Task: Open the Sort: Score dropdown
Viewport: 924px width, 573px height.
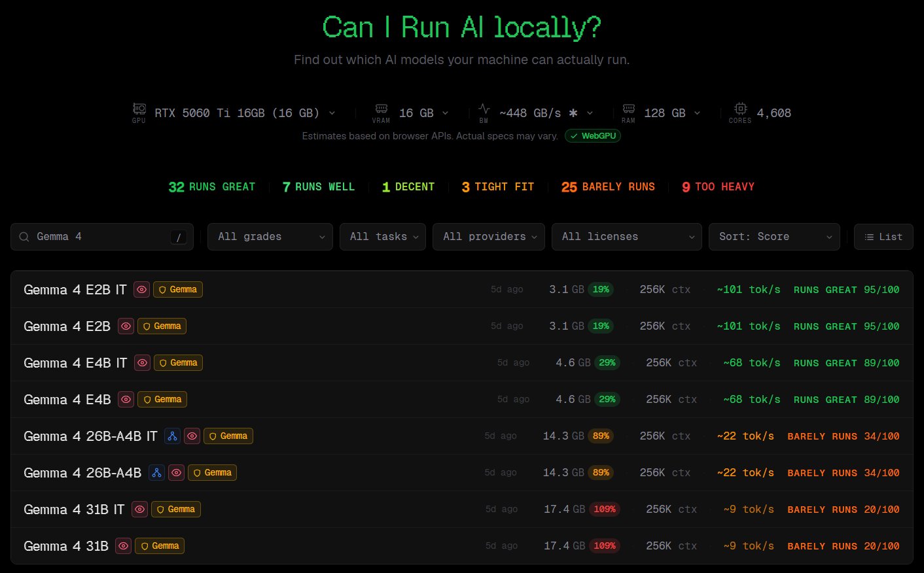Action: (x=773, y=237)
